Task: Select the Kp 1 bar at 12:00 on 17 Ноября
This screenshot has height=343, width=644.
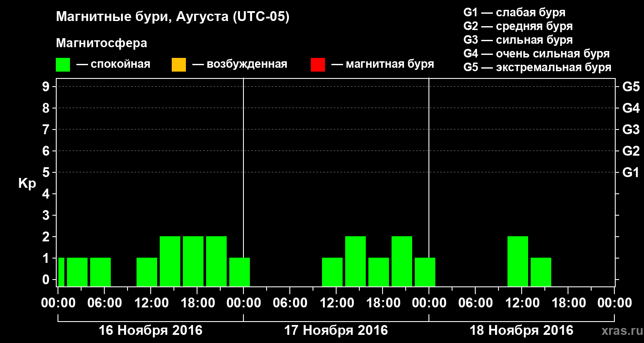Action: (x=332, y=272)
